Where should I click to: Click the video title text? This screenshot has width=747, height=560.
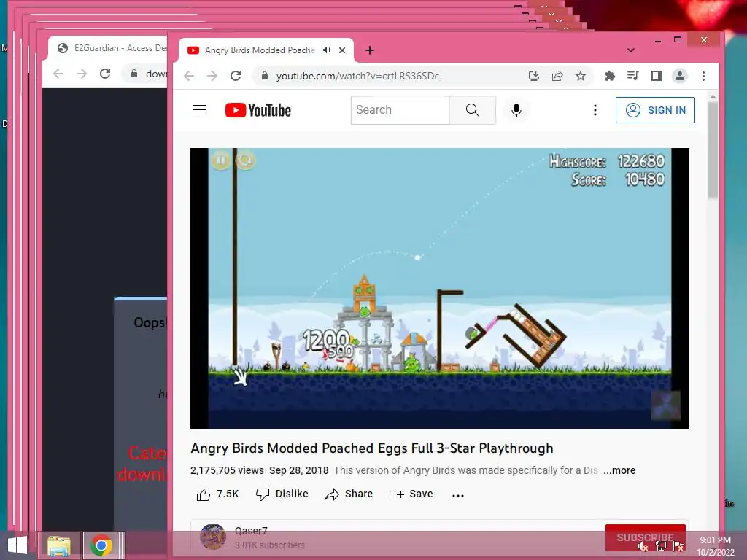[x=372, y=448]
